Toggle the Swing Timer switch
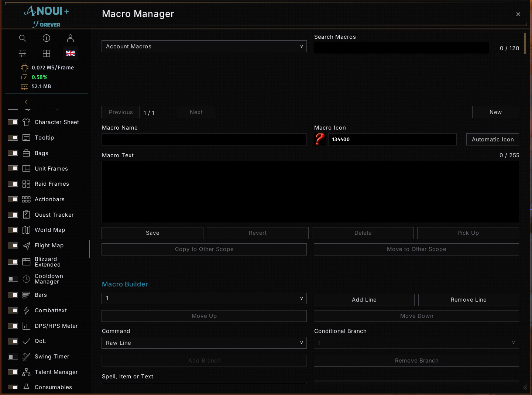The image size is (532, 395). click(13, 357)
